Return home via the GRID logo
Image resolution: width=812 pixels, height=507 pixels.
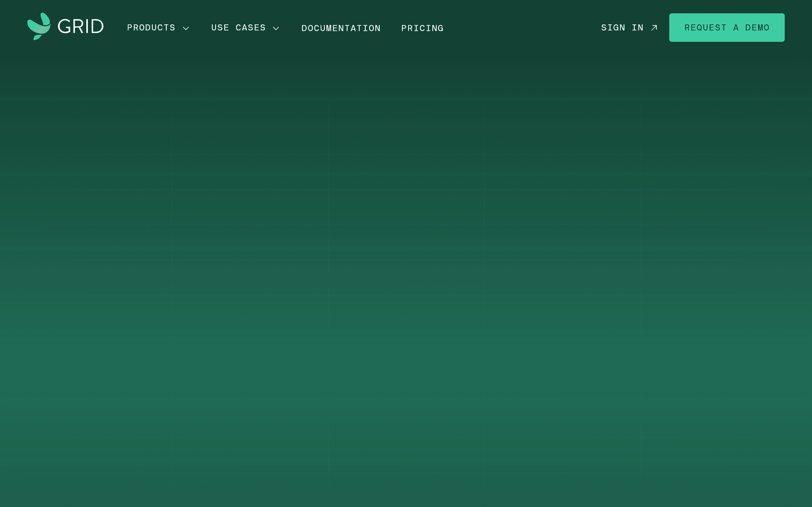click(x=65, y=26)
